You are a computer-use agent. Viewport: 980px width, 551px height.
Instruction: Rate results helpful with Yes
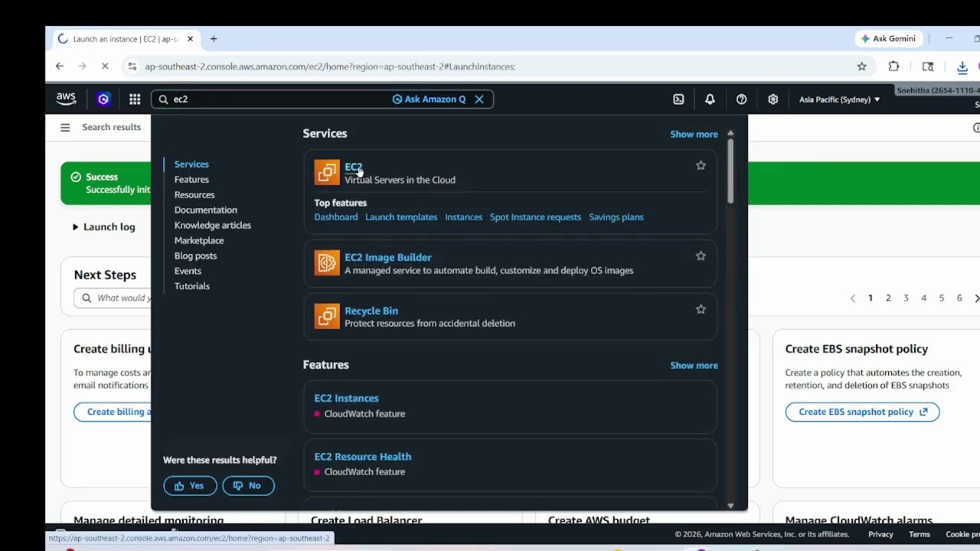pos(190,485)
